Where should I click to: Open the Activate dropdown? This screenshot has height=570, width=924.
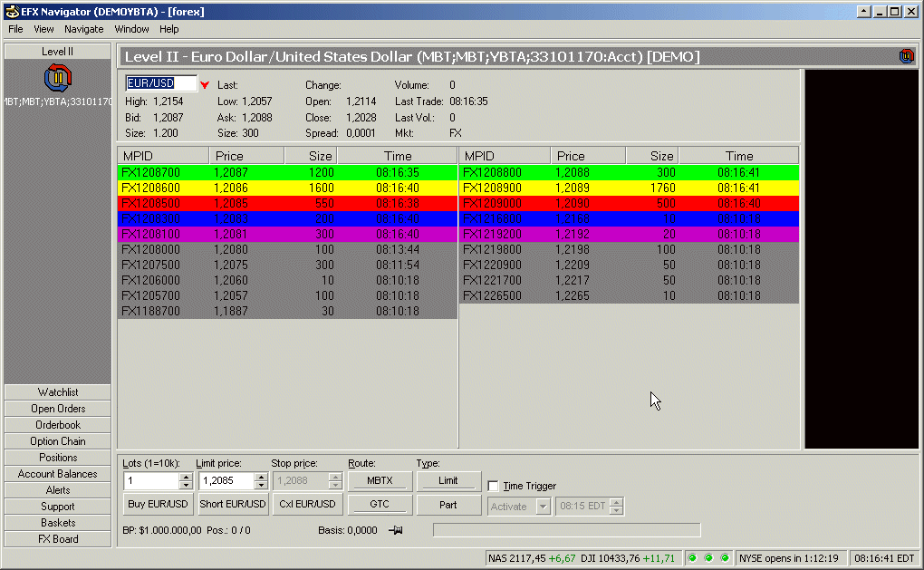point(543,507)
